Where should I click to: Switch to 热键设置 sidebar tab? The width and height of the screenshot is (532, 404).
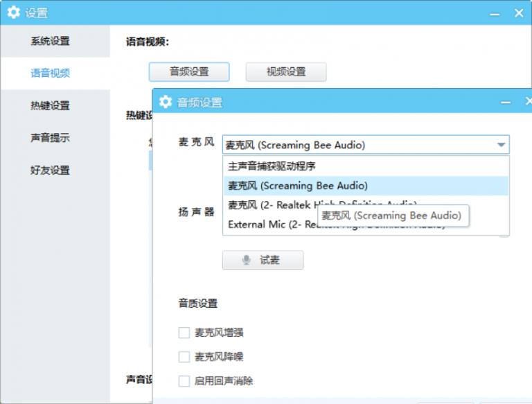click(50, 105)
